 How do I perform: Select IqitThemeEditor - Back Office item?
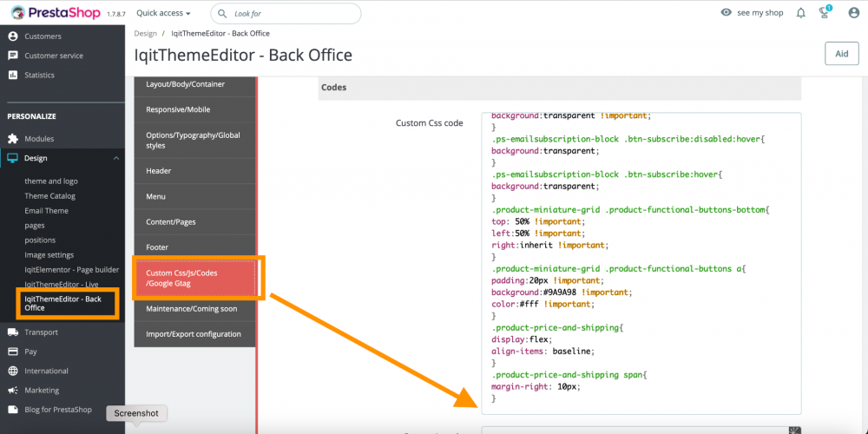point(63,303)
